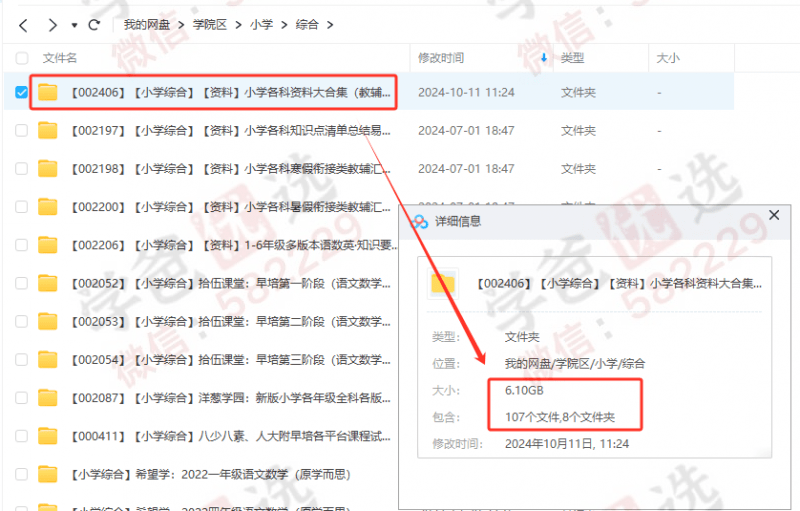This screenshot has width=800, height=511.
Task: Select location 我的网盘/学院区/小学/综合 in dialog
Action: click(x=575, y=364)
